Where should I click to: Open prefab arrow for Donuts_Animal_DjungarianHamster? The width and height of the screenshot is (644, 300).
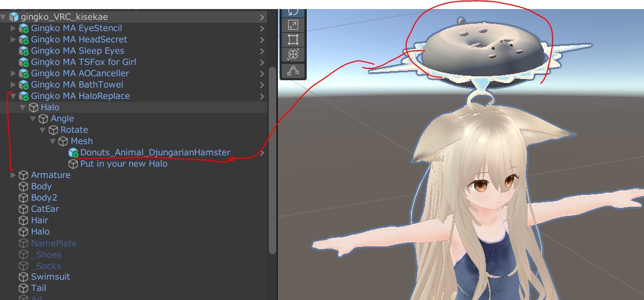[261, 153]
